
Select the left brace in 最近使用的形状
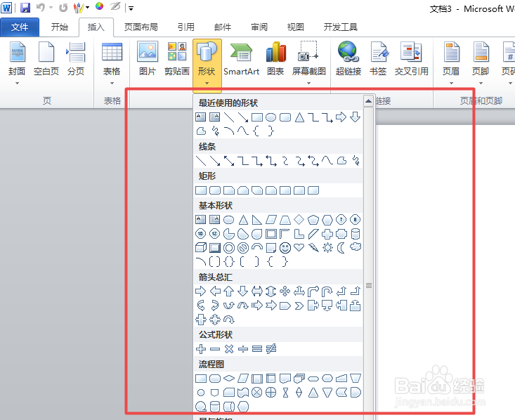click(x=256, y=131)
